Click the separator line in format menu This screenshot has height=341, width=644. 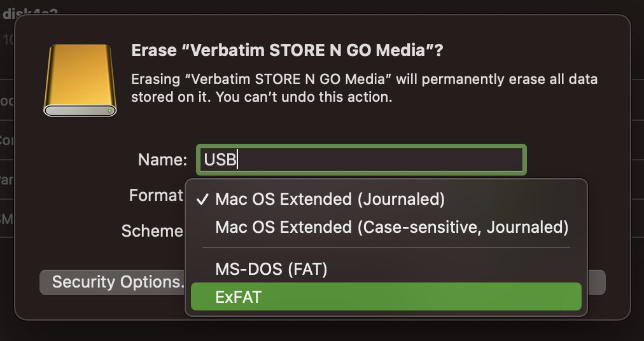(x=386, y=248)
